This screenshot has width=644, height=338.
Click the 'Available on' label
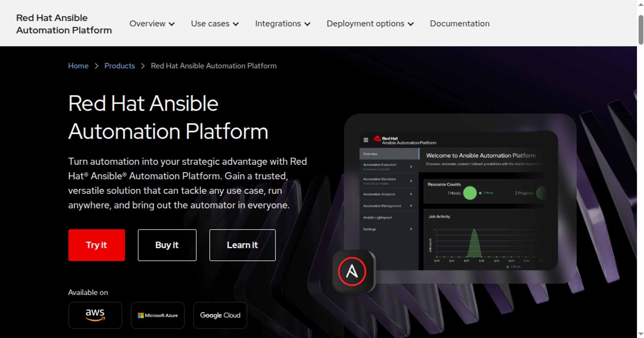click(x=88, y=292)
